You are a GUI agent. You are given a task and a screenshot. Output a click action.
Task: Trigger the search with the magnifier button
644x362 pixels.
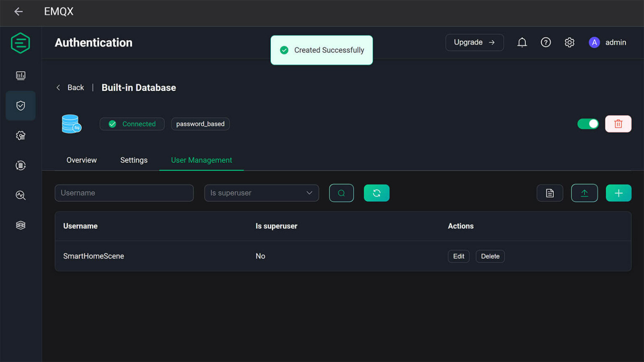click(x=341, y=193)
